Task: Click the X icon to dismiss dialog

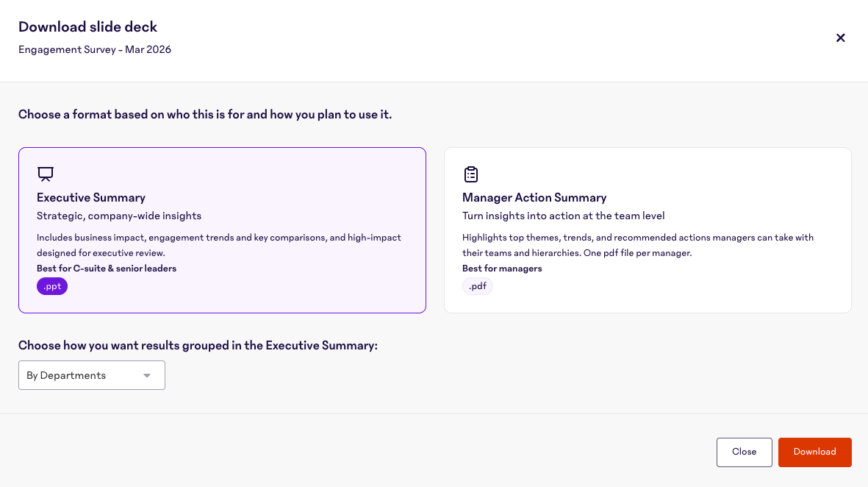Action: pyautogui.click(x=841, y=38)
